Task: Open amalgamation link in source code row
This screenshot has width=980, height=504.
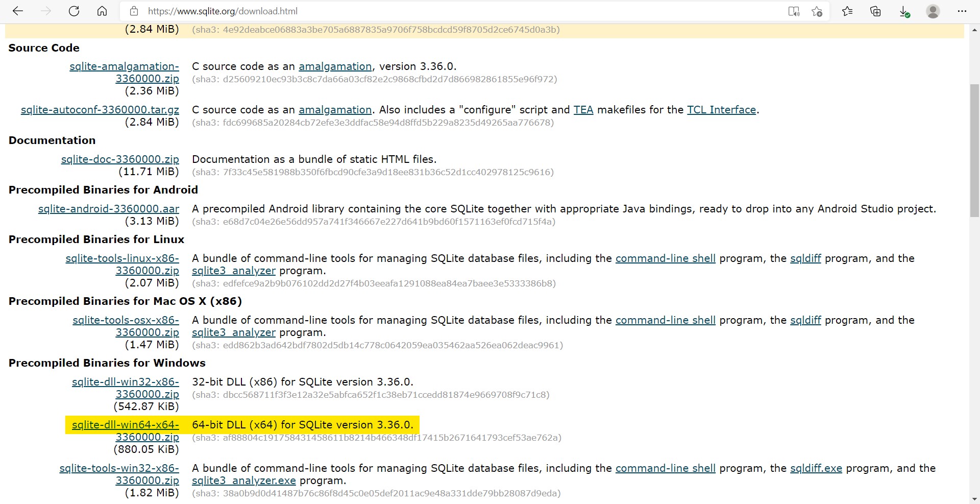Action: (335, 66)
